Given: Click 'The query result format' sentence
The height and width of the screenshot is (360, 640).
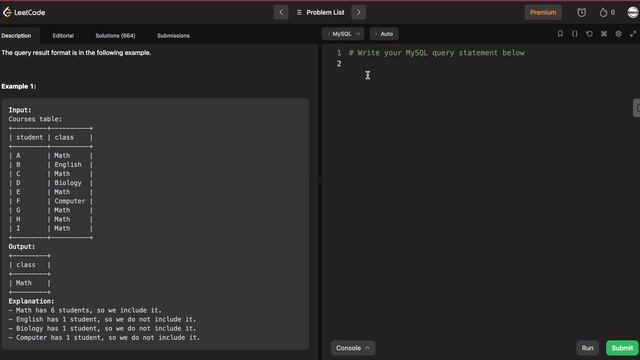Looking at the screenshot, I should [76, 53].
